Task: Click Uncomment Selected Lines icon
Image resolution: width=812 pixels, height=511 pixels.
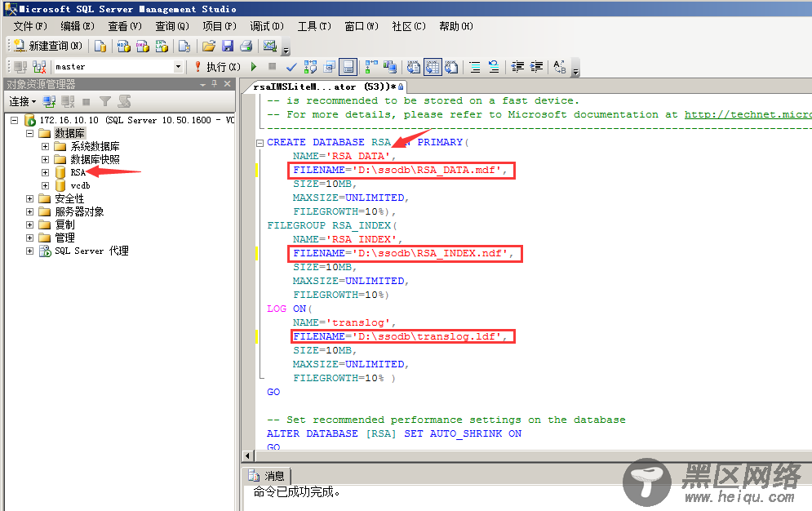Action: click(494, 67)
